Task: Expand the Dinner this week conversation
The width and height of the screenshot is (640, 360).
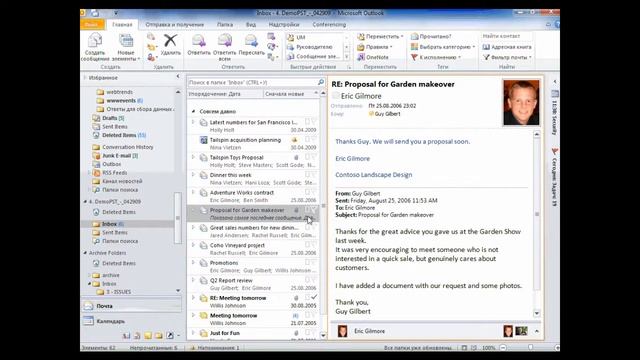Action: [193, 174]
